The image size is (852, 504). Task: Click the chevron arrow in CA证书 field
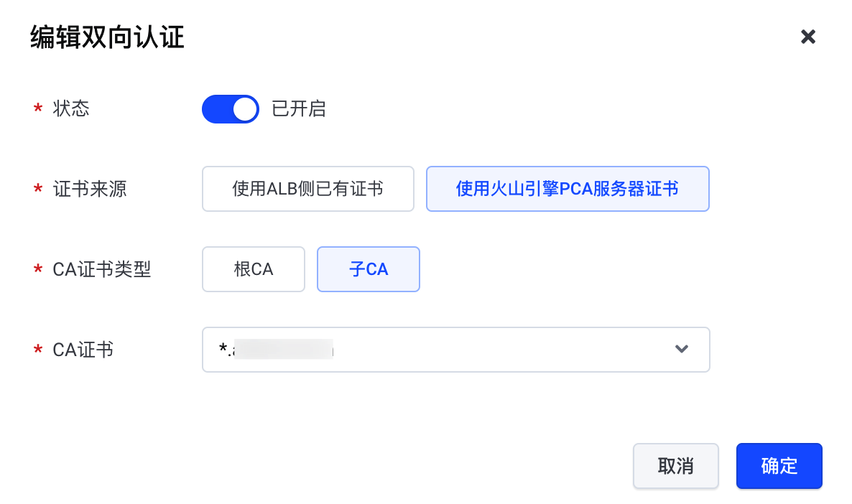click(x=682, y=350)
